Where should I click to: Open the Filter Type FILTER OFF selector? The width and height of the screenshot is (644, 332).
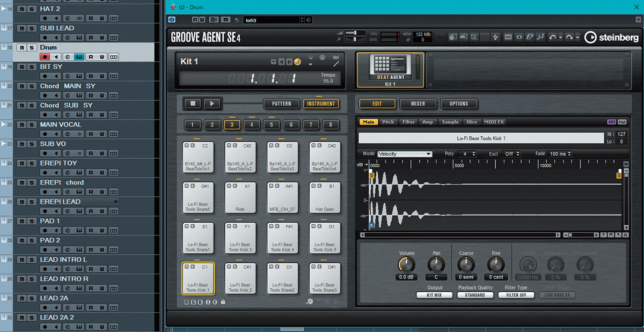pyautogui.click(x=516, y=295)
